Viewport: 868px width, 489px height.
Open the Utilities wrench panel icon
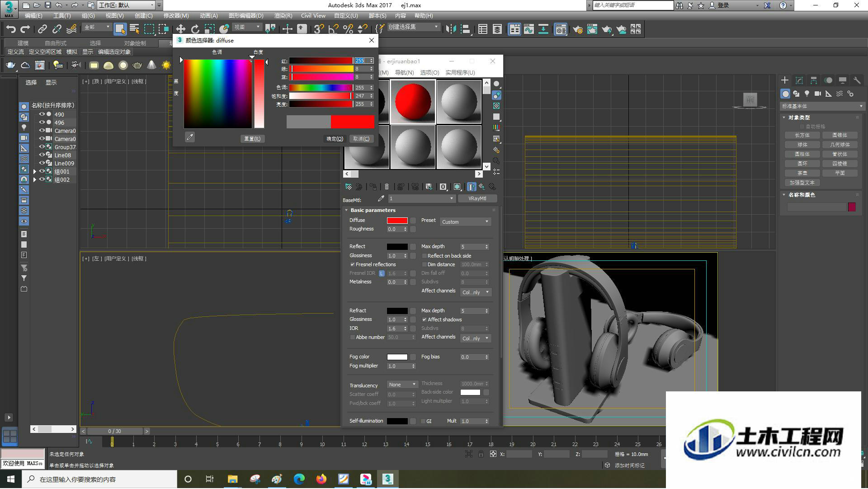click(857, 80)
